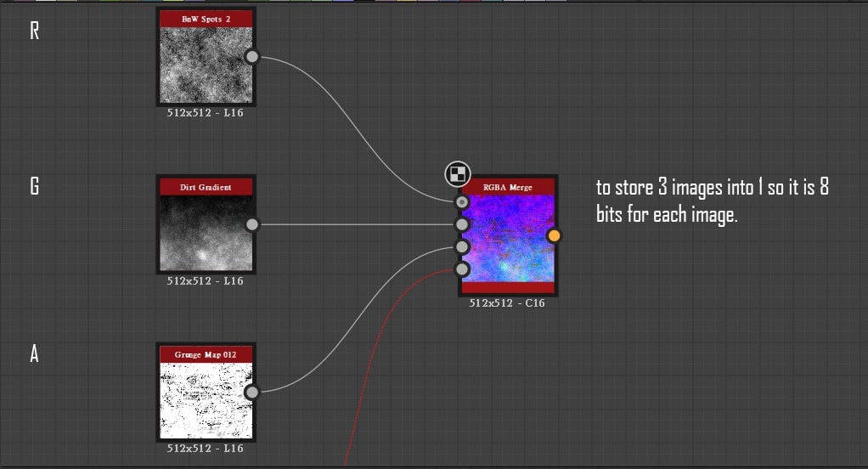Click the fourth (A) input pin of RGBA Merge
The height and width of the screenshot is (469, 868).
[x=462, y=269]
